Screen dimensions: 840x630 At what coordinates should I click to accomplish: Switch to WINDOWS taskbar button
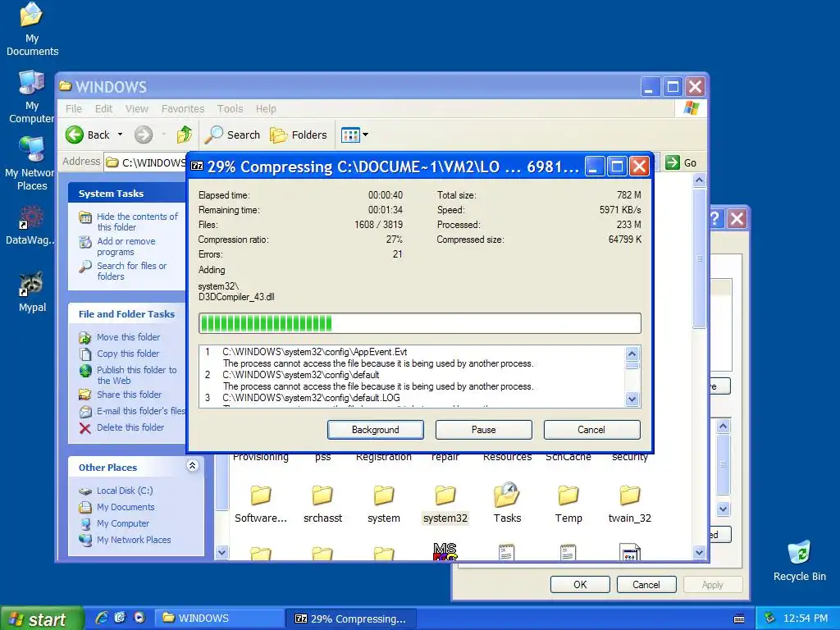pos(218,619)
